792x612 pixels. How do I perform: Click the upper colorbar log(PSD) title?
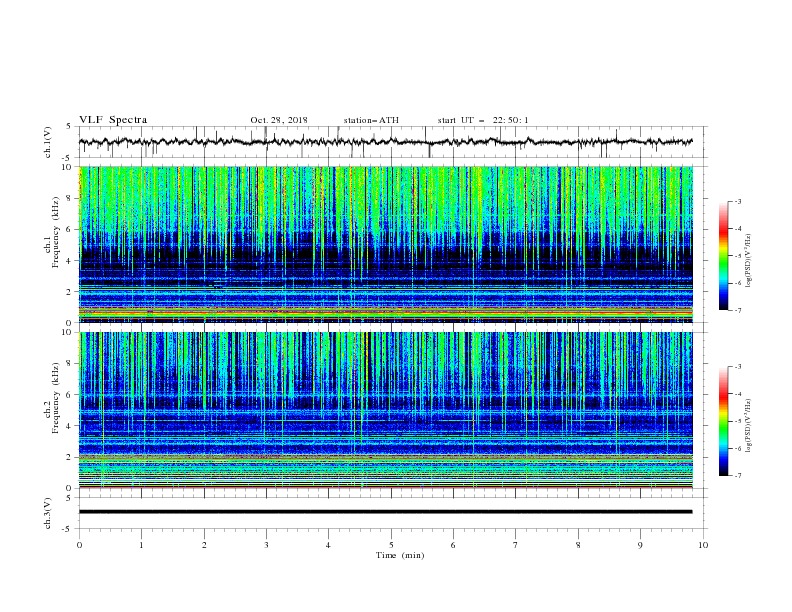point(749,261)
